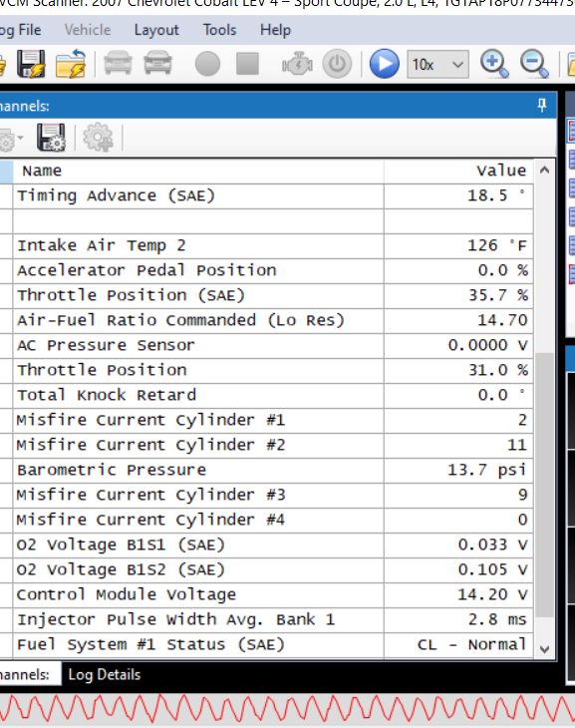The image size is (575, 728).
Task: Click the play log playback button
Action: tap(385, 64)
